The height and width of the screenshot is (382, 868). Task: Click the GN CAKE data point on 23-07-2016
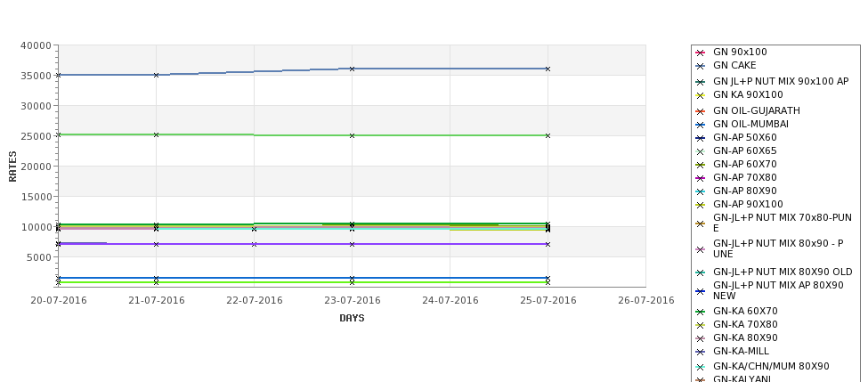pyautogui.click(x=352, y=69)
